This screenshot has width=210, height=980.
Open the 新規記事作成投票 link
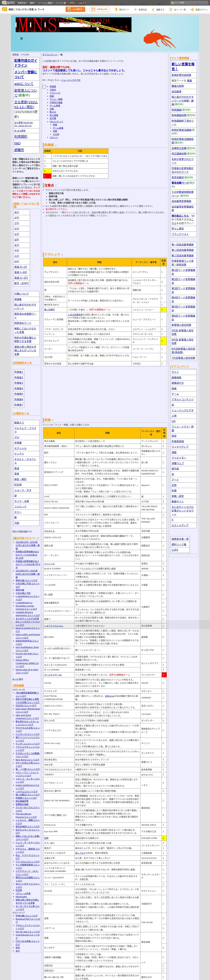[x=181, y=75]
